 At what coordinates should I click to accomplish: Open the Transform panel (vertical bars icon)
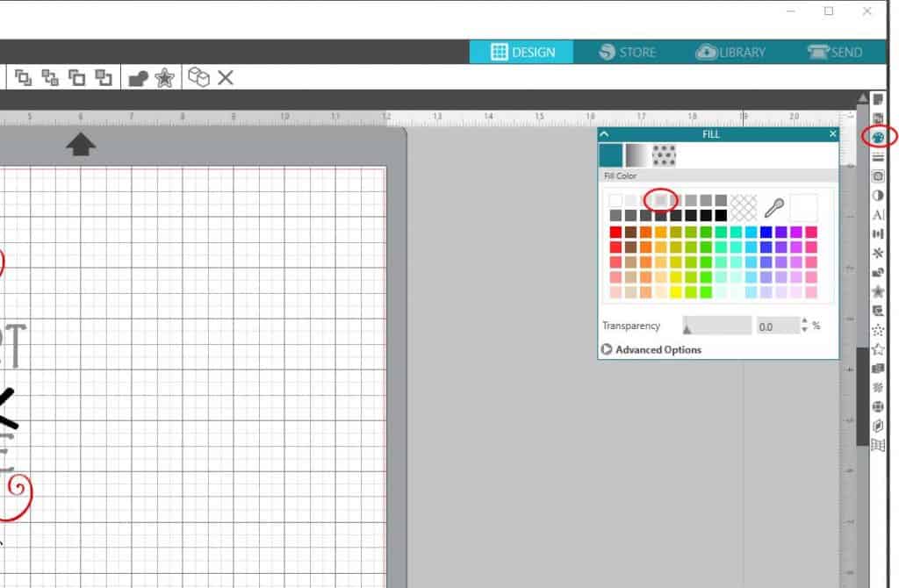(878, 233)
